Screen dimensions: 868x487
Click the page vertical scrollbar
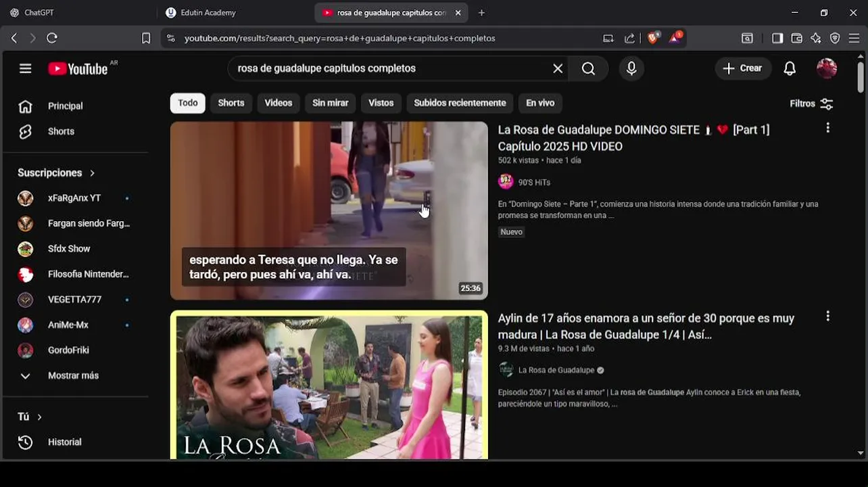click(x=861, y=78)
